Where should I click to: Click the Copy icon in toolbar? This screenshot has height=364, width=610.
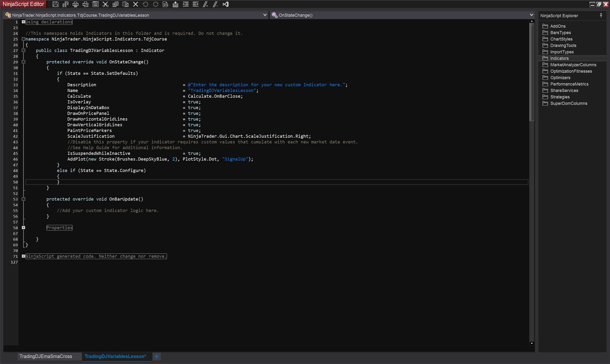(x=115, y=4)
